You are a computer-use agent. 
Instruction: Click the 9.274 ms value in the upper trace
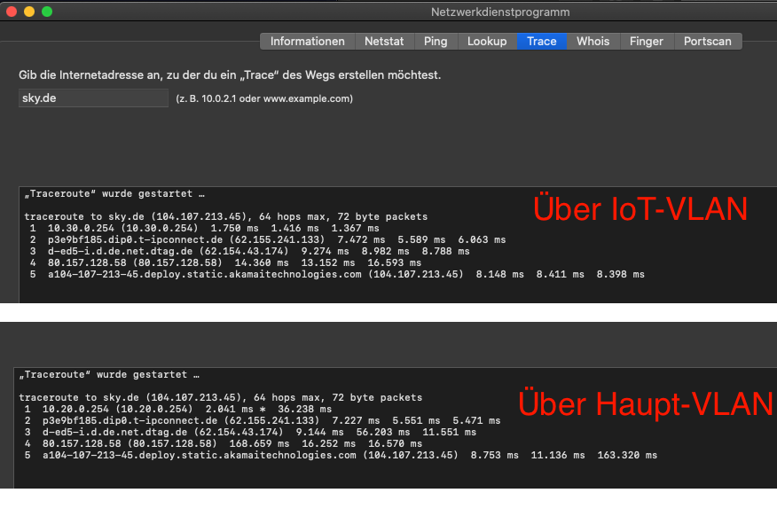click(325, 252)
